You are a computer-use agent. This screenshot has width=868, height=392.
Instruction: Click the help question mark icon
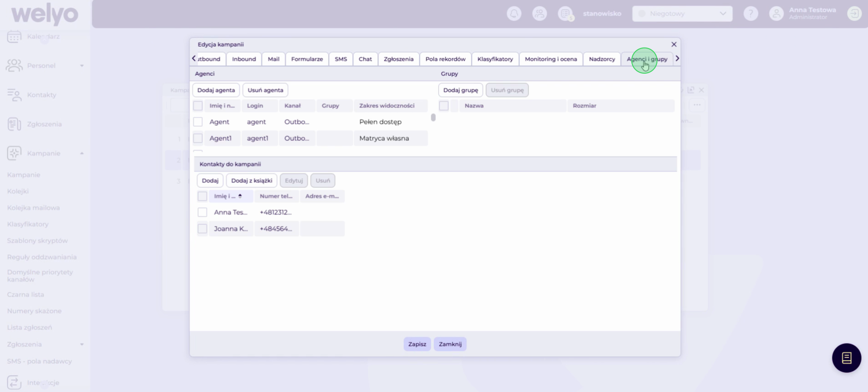click(x=751, y=14)
